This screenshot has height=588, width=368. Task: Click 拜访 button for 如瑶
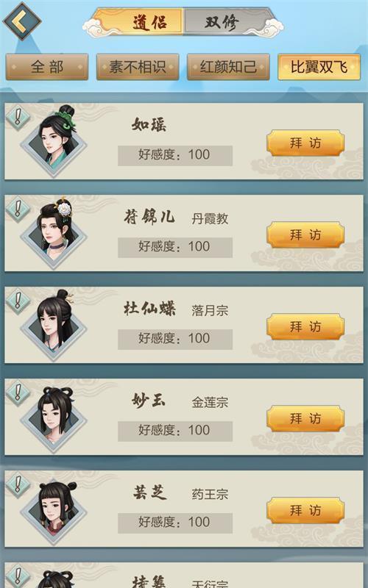pyautogui.click(x=305, y=143)
